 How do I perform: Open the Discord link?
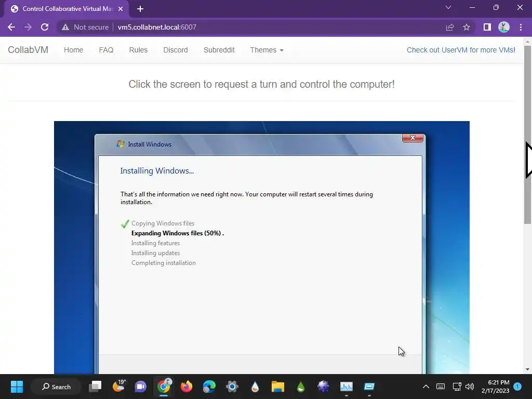[x=176, y=50]
